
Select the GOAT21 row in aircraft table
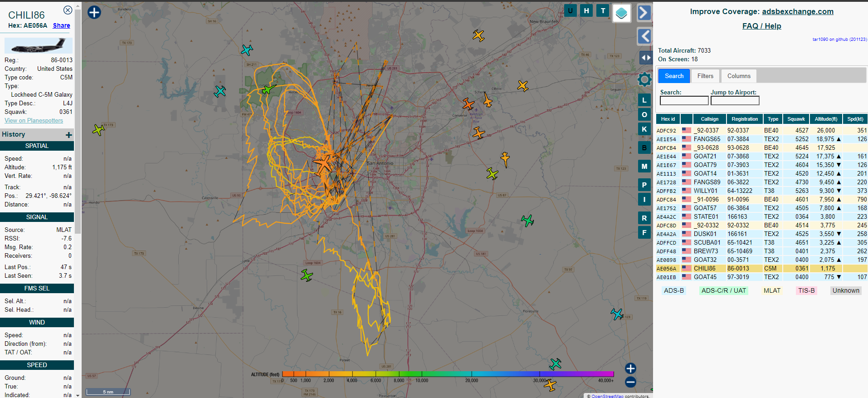tap(762, 156)
